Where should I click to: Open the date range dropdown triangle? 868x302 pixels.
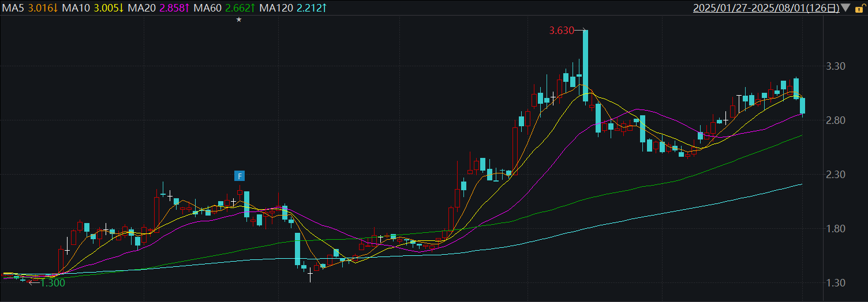coord(845,8)
